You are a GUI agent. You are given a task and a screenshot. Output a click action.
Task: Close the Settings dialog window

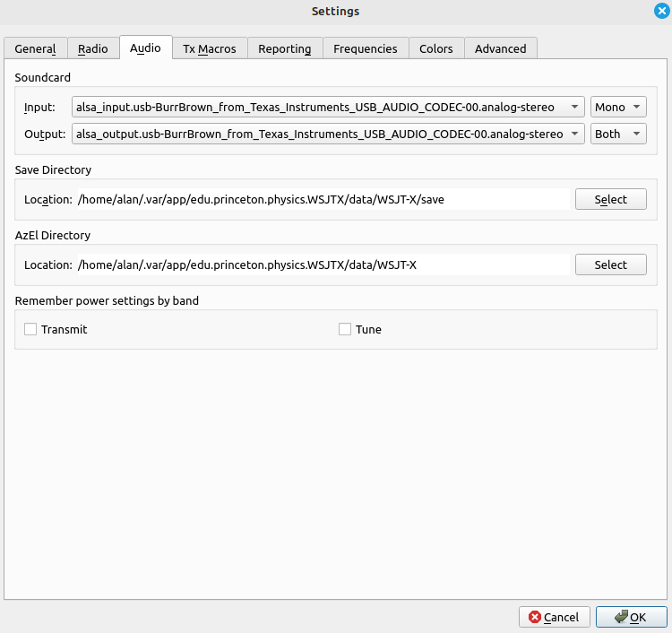click(661, 11)
